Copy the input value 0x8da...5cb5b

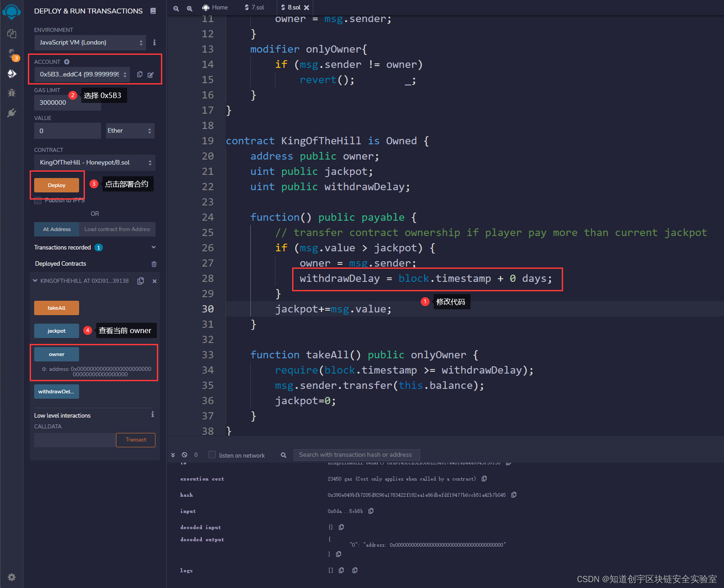pos(371,511)
